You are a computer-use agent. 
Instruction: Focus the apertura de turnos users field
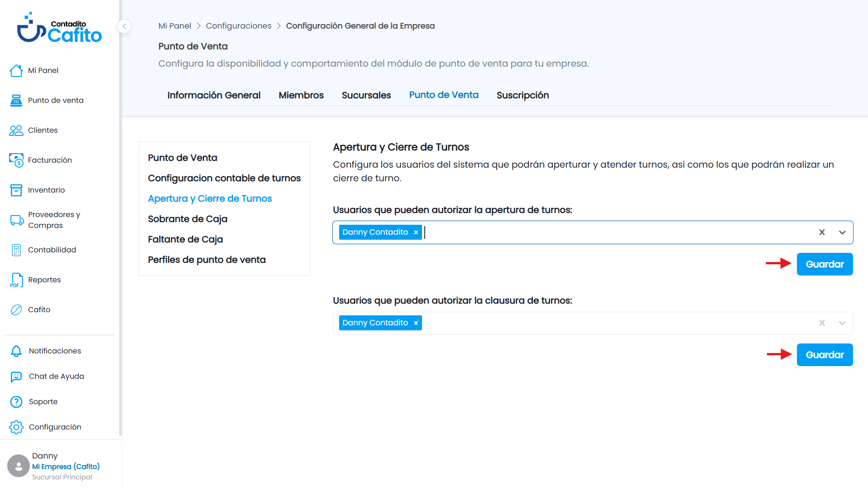click(x=593, y=232)
